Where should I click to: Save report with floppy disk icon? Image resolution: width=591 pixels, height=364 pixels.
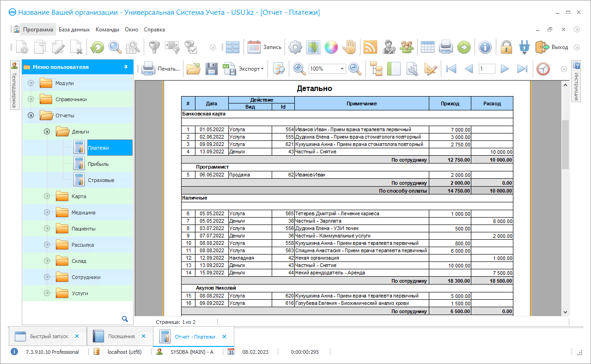pos(211,69)
